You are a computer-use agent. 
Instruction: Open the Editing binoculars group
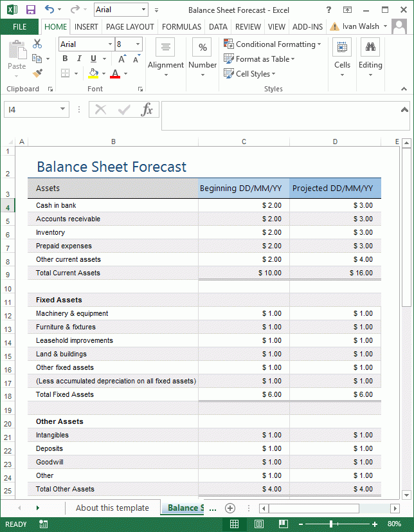pyautogui.click(x=370, y=58)
